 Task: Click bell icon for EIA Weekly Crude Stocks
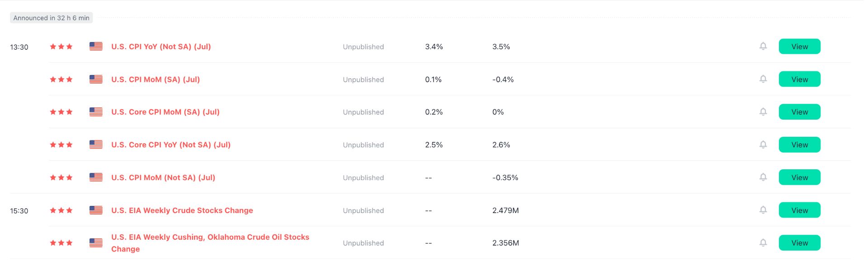coord(763,210)
